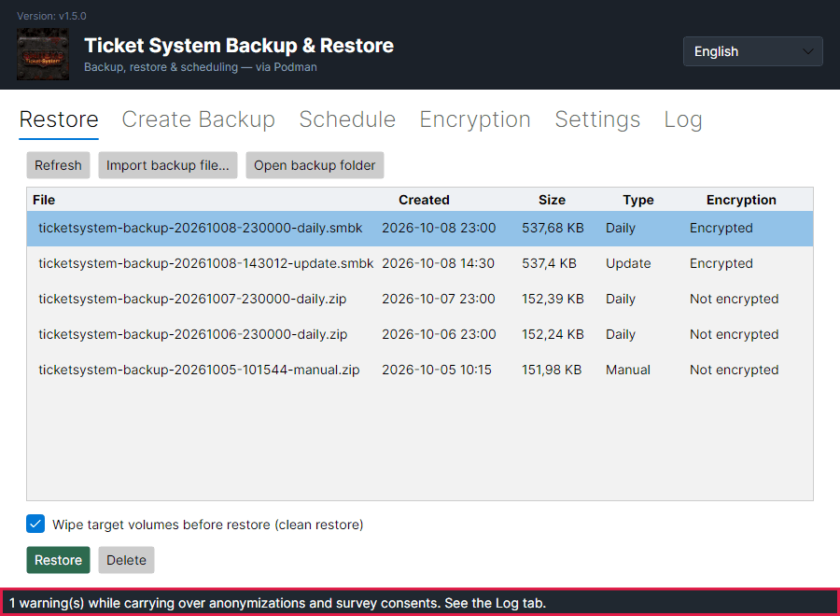
Task: Click the Refresh button
Action: click(59, 165)
